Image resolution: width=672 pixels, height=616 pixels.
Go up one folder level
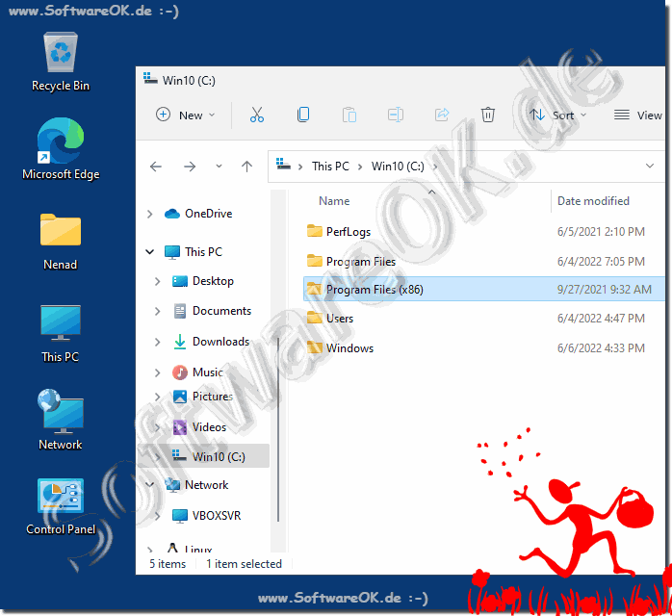246,167
